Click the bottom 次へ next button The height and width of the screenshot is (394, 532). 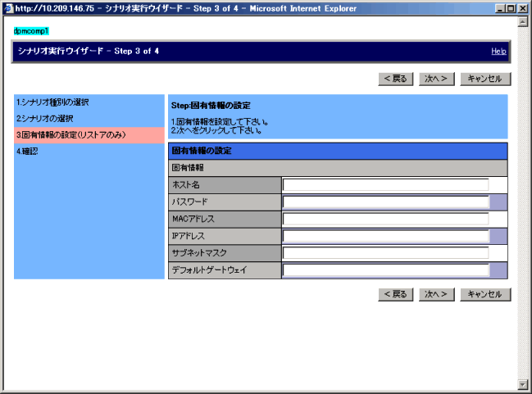point(436,294)
